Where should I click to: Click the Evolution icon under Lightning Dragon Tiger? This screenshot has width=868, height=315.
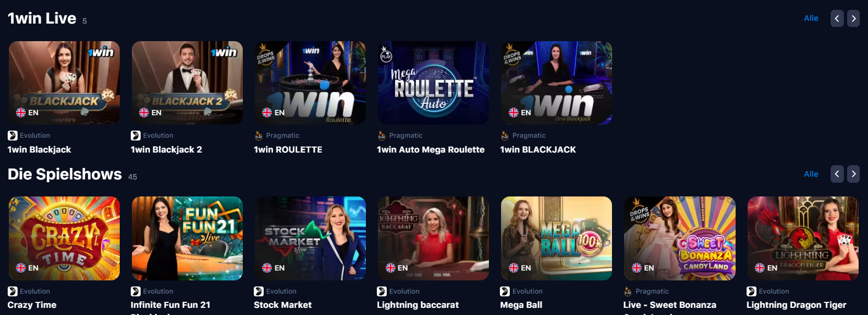click(752, 291)
